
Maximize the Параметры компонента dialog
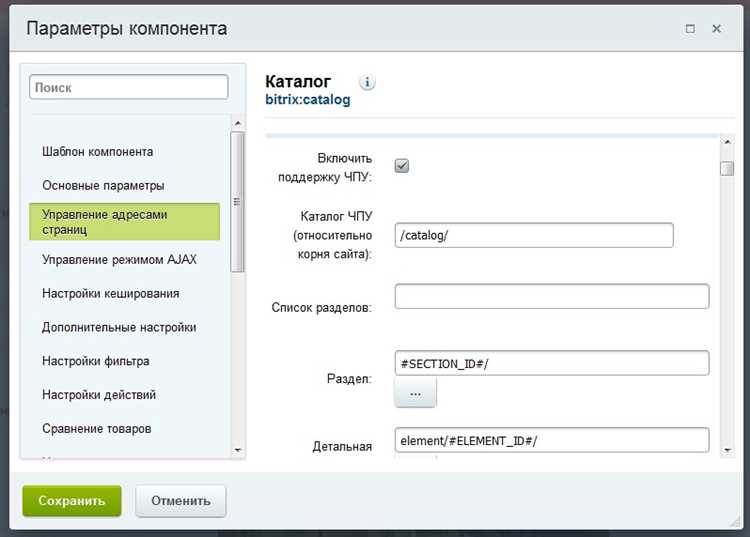690,29
